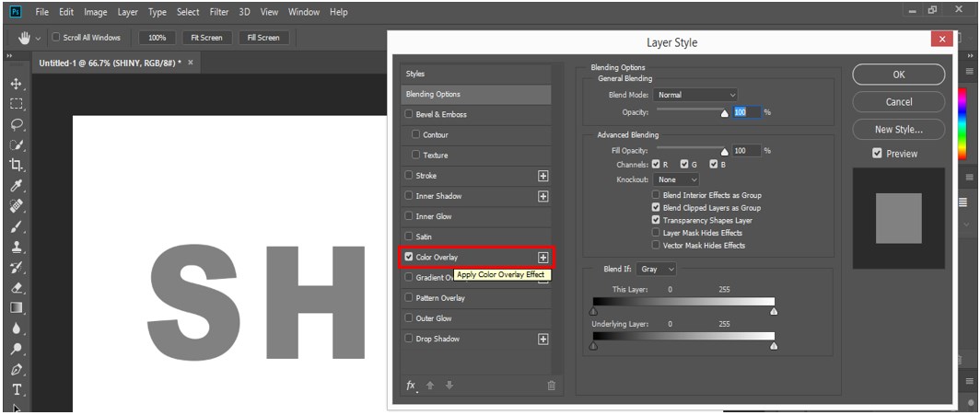Enable the Contour checkbox
Screen dimensions: 980x415
(x=415, y=134)
